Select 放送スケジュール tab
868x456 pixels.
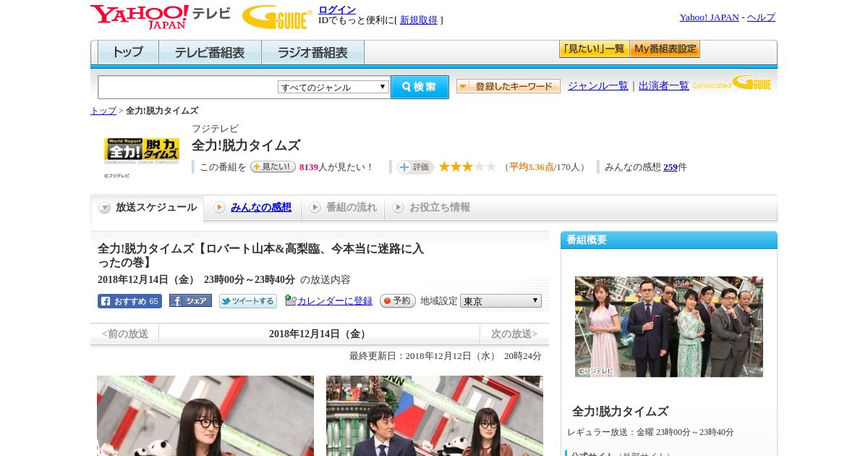click(x=148, y=208)
